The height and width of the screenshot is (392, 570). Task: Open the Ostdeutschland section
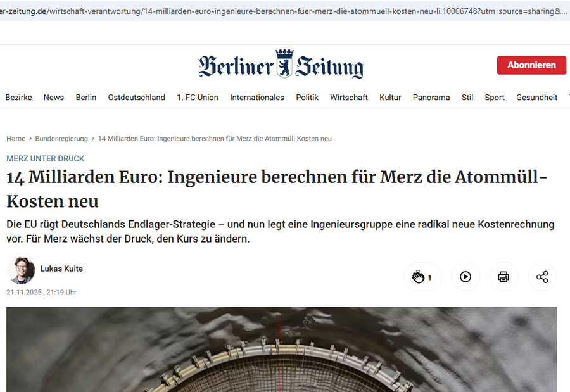click(136, 98)
